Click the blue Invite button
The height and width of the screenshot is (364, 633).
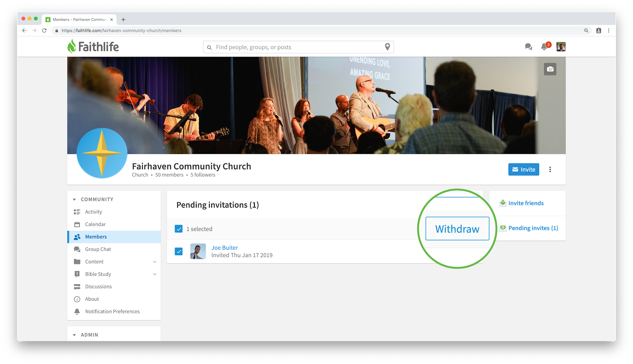pos(524,169)
